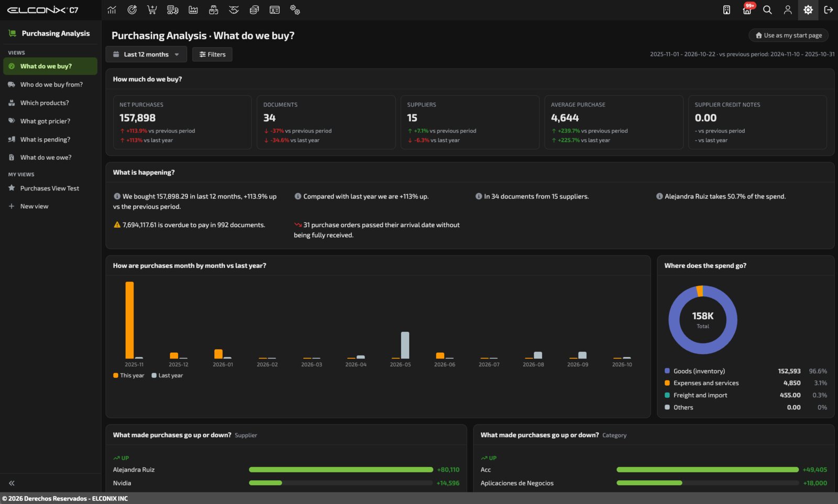Image resolution: width=838 pixels, height=504 pixels.
Task: Open the Last 12 months dropdown
Action: click(x=146, y=54)
